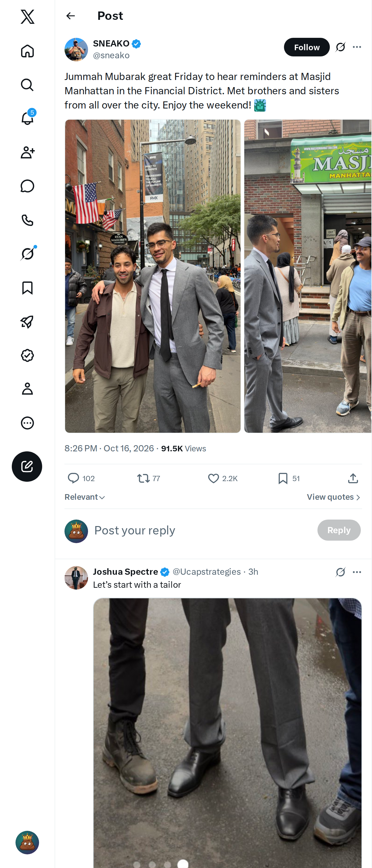Open Grok from the sidebar
This screenshot has height=868, width=372.
point(27,253)
